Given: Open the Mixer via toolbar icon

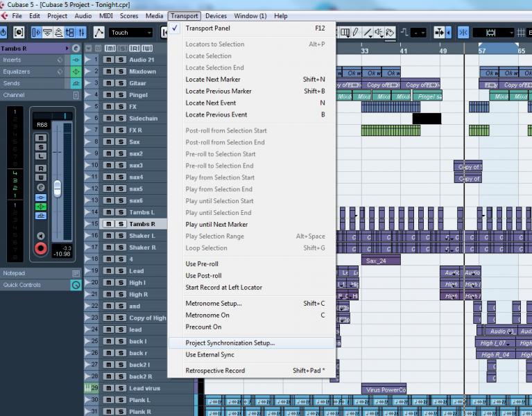Looking at the screenshot, I should coord(82,33).
